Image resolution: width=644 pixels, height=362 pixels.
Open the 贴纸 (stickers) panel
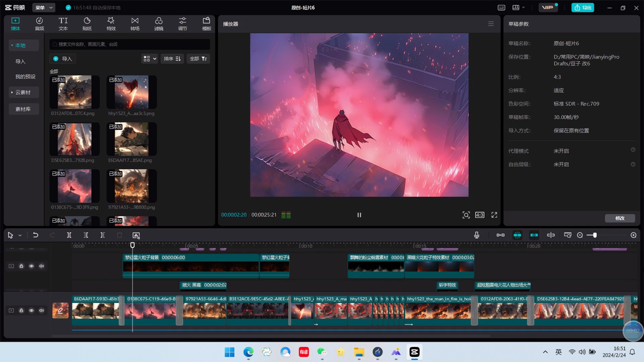tap(87, 24)
